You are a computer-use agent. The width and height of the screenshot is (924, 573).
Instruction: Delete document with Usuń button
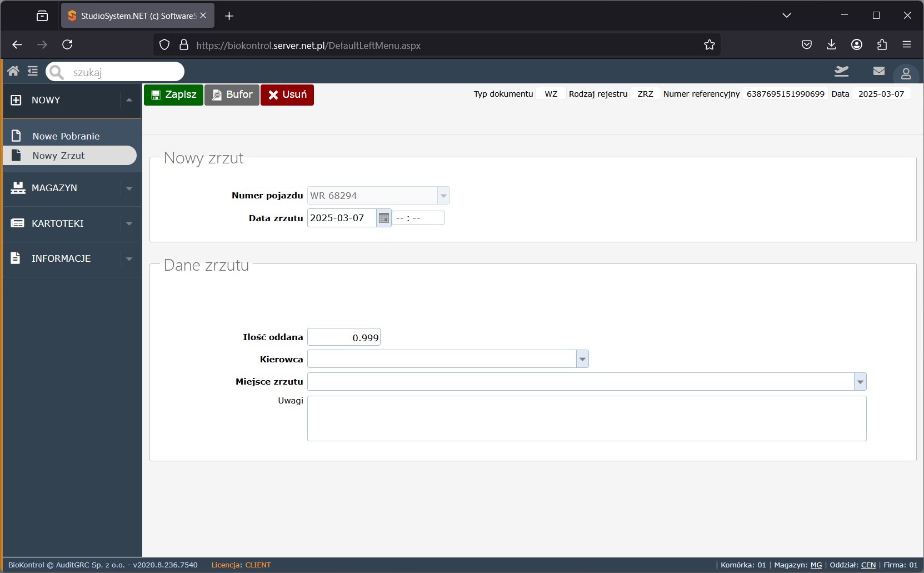[287, 95]
